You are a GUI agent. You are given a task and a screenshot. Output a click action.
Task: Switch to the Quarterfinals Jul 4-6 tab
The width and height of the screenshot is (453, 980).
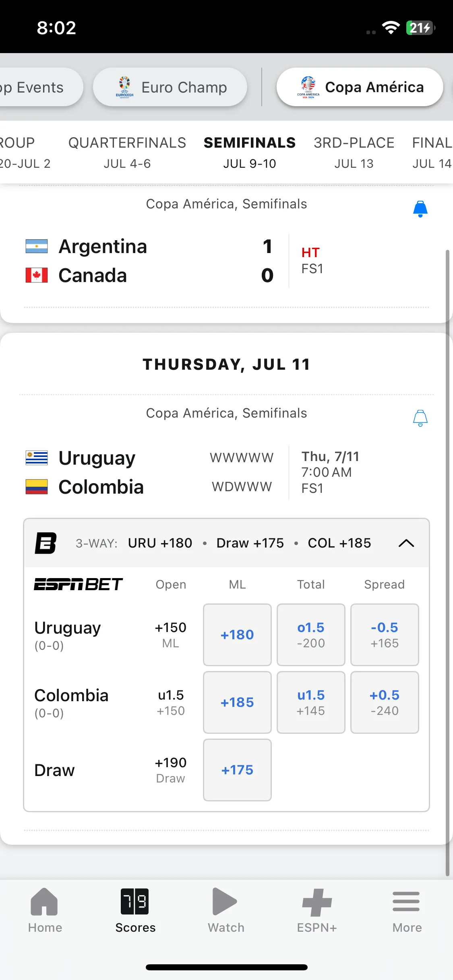click(x=127, y=153)
